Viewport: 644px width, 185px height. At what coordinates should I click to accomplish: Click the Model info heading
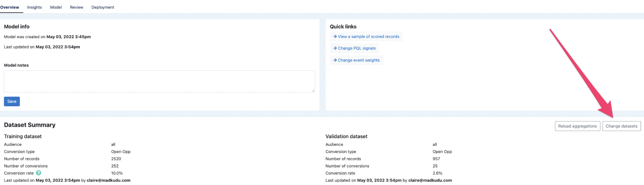(17, 27)
